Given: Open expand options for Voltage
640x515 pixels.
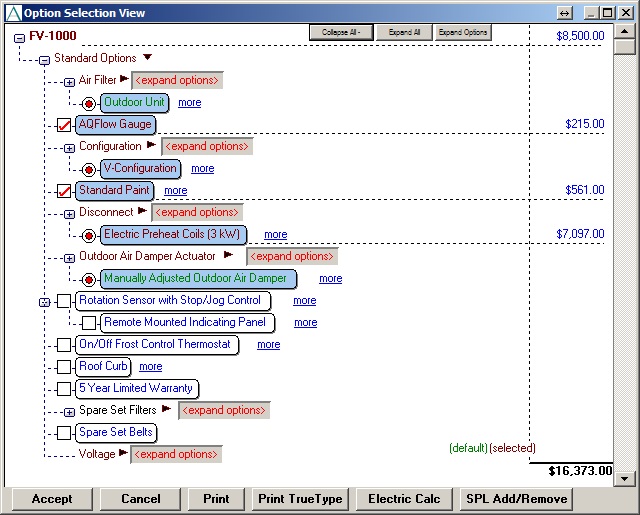Looking at the screenshot, I should pyautogui.click(x=177, y=454).
